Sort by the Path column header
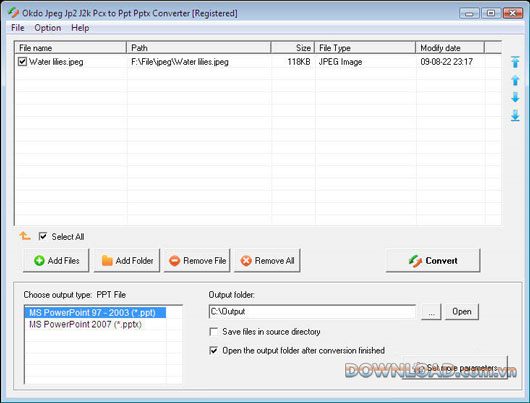Image resolution: width=530 pixels, height=403 pixels. [199, 48]
